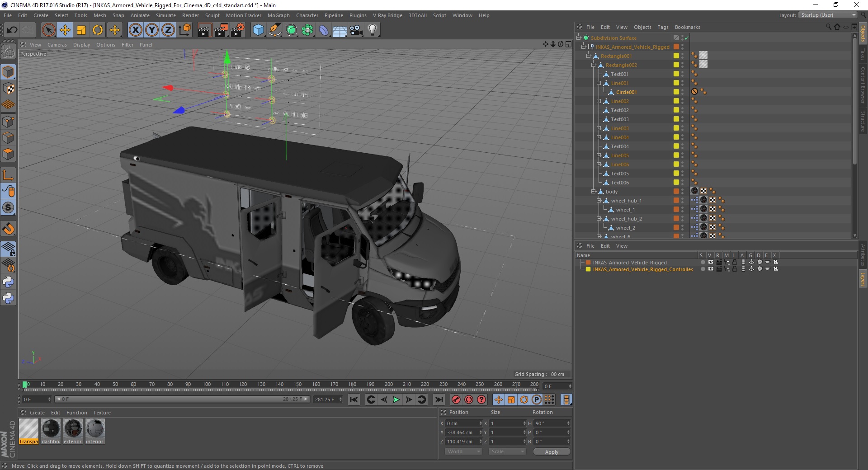The image size is (868, 470).
Task: Open the World coordinate dropdown
Action: [x=463, y=451]
